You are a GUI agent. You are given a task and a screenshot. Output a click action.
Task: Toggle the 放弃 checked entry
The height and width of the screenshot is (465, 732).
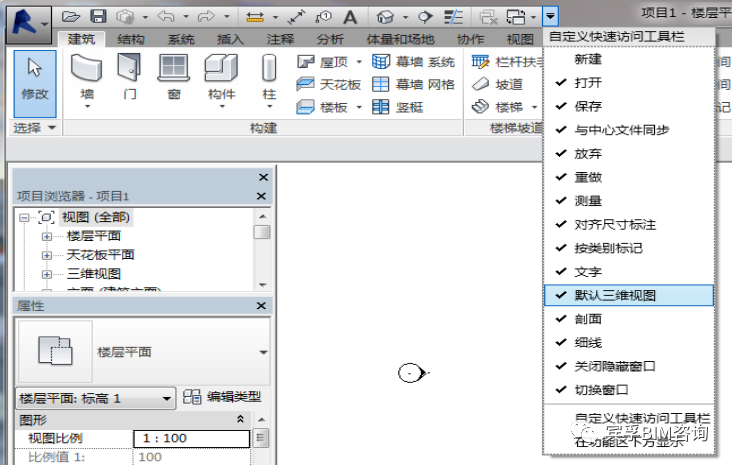628,154
